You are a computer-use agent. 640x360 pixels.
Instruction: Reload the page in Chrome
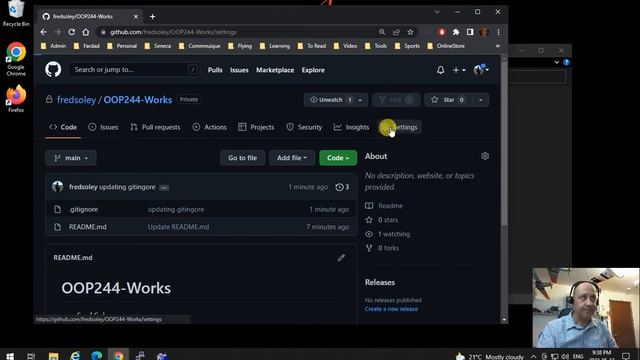click(71, 32)
